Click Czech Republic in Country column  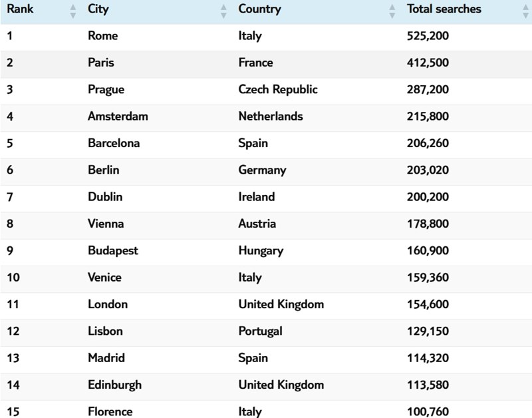click(x=278, y=89)
